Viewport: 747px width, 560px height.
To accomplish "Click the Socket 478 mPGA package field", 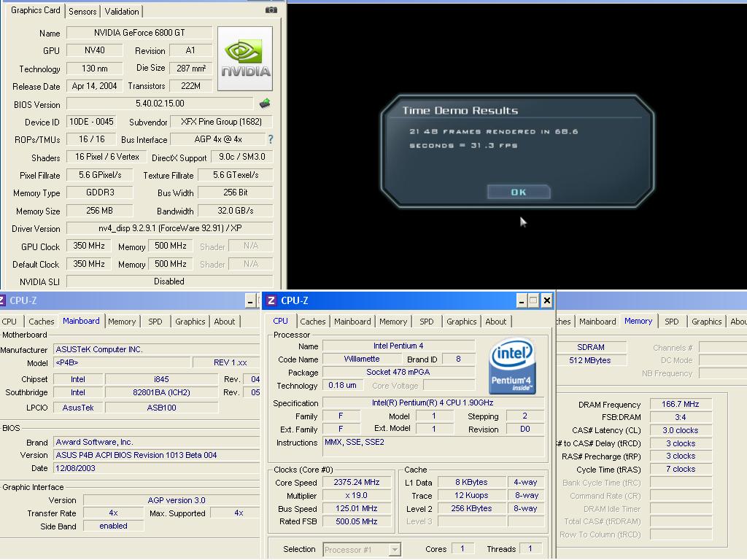I will [399, 372].
